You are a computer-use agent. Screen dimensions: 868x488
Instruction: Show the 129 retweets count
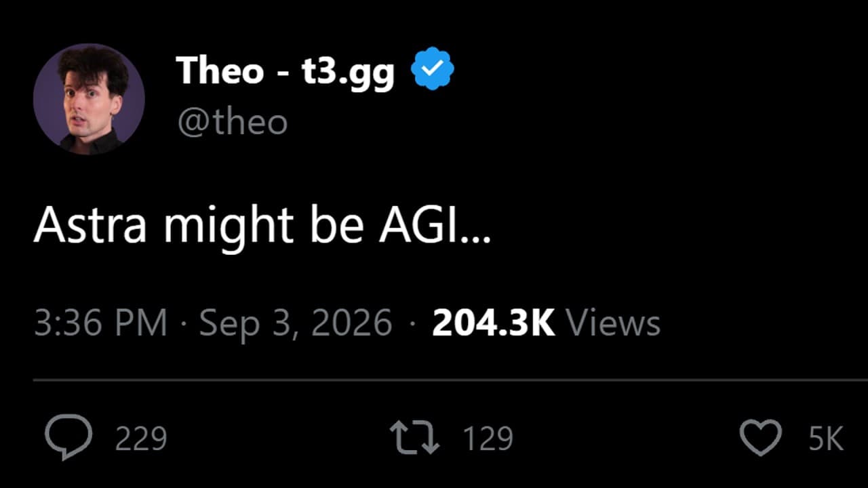click(488, 439)
